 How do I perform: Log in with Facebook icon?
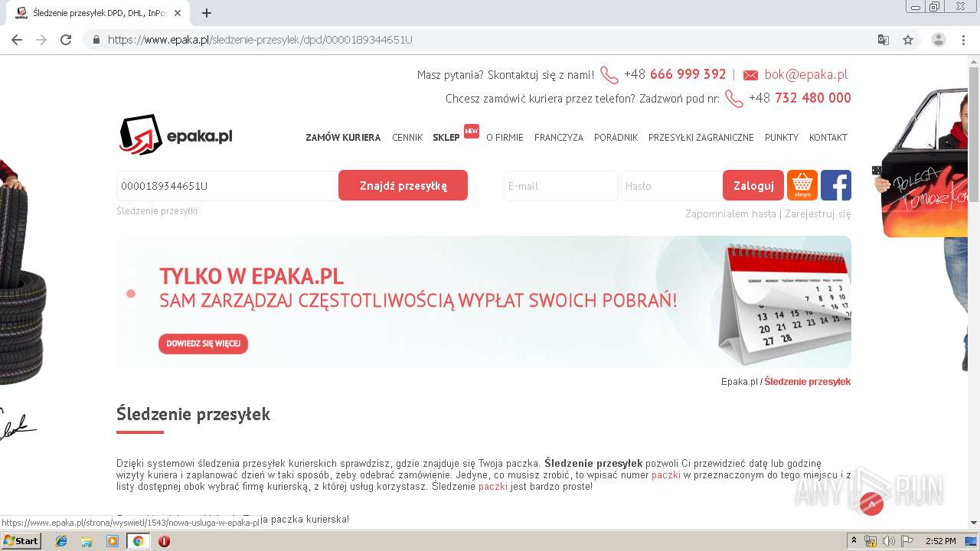836,185
